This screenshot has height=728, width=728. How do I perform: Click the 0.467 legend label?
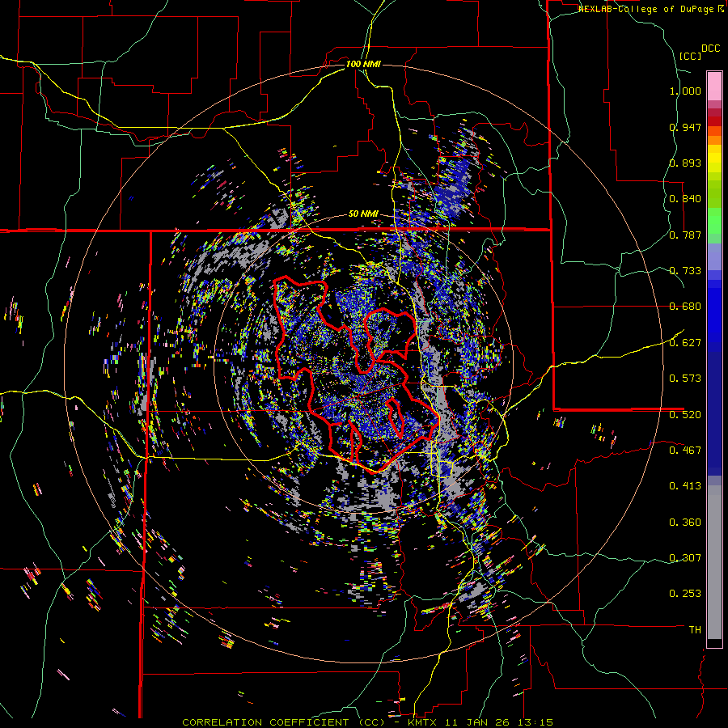pos(685,451)
